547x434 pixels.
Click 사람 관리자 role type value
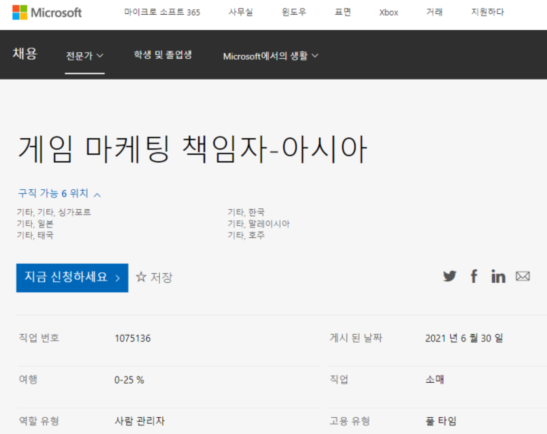[140, 421]
